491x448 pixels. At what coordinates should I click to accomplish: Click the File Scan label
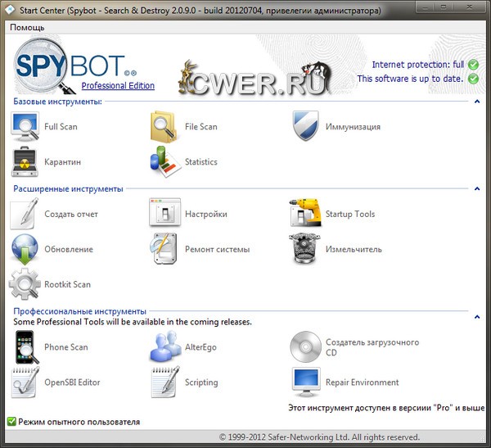201,127
